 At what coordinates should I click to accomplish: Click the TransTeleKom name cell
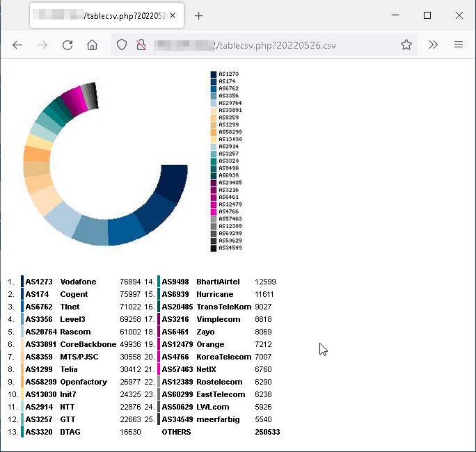point(223,307)
